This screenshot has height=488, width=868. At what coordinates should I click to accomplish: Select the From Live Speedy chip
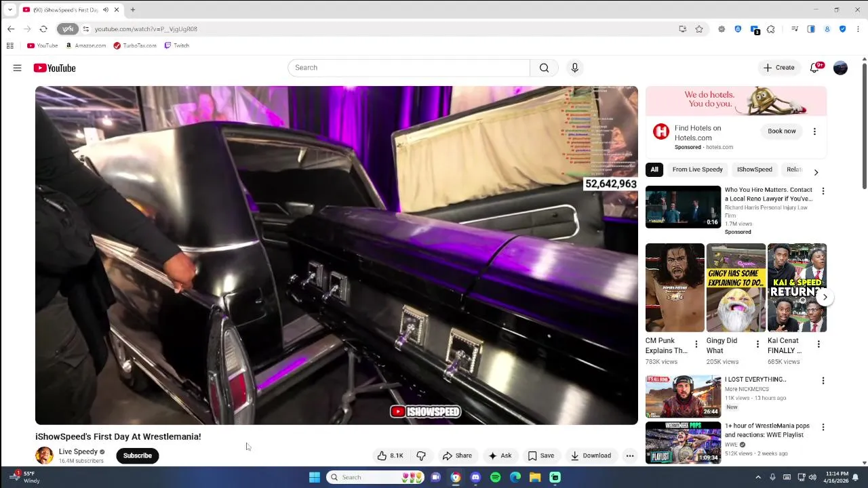click(697, 169)
